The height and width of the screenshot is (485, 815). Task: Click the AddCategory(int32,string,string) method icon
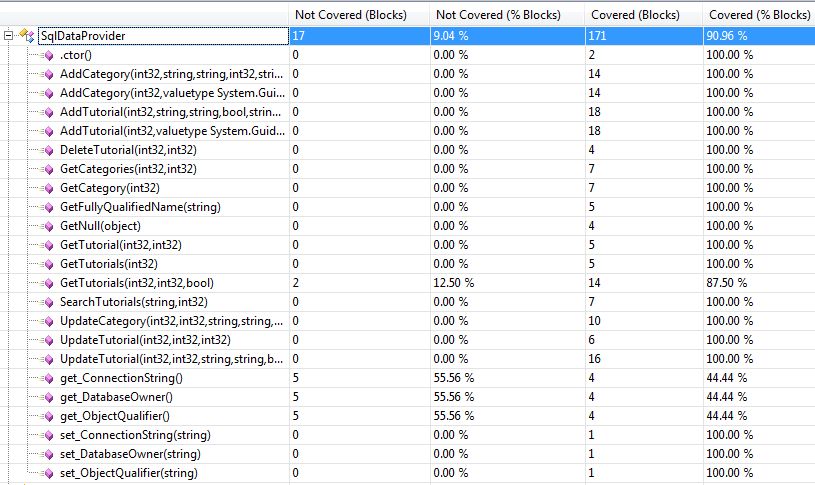48,74
